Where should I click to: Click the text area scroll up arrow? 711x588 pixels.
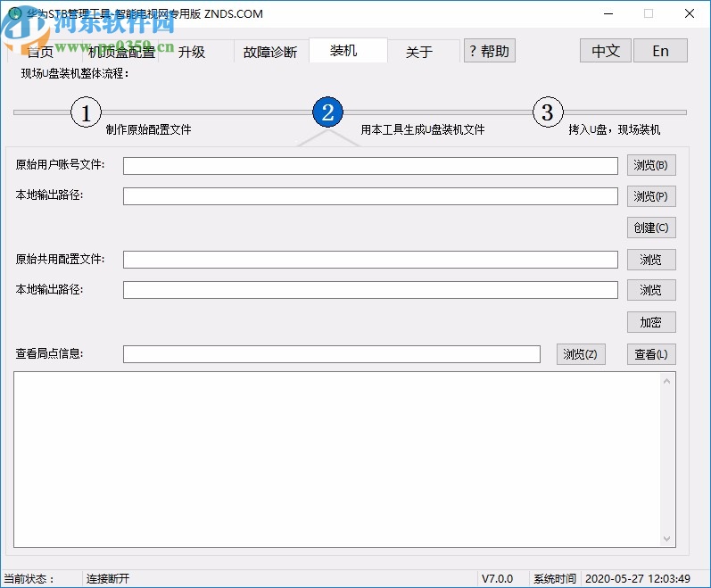pos(666,381)
